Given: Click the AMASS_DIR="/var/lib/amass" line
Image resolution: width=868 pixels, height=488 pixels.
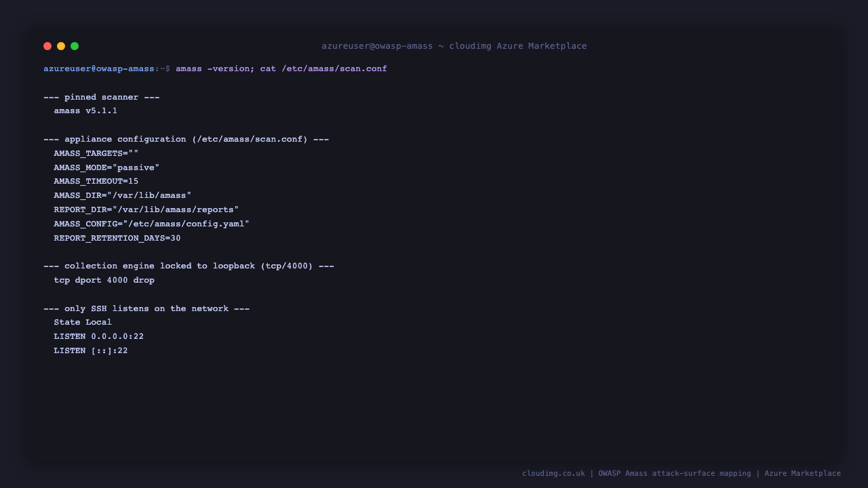Looking at the screenshot, I should pyautogui.click(x=123, y=196).
